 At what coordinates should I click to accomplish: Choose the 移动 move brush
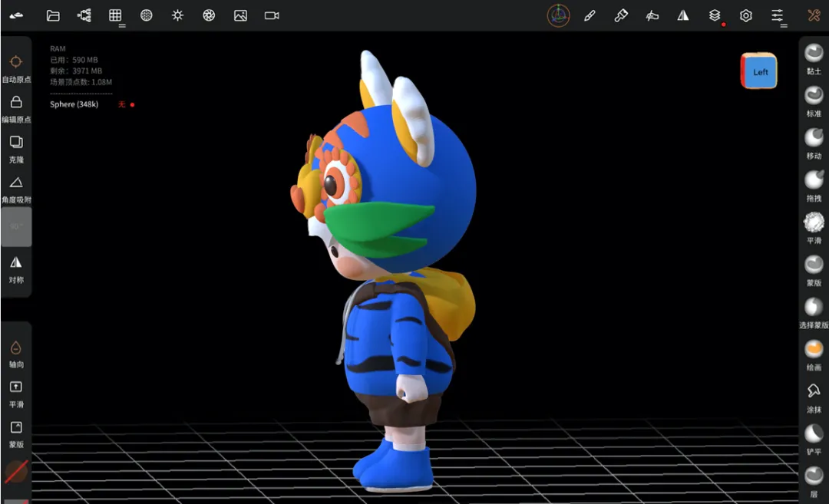[814, 143]
